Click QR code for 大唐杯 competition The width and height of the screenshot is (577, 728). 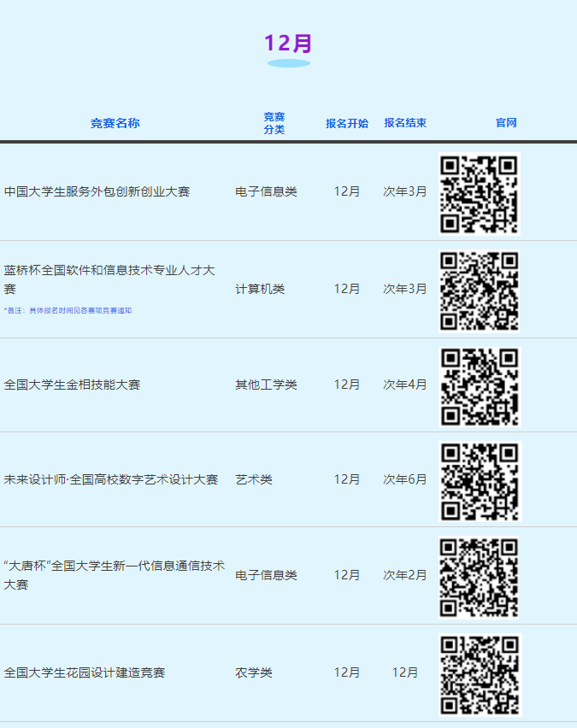pyautogui.click(x=479, y=576)
